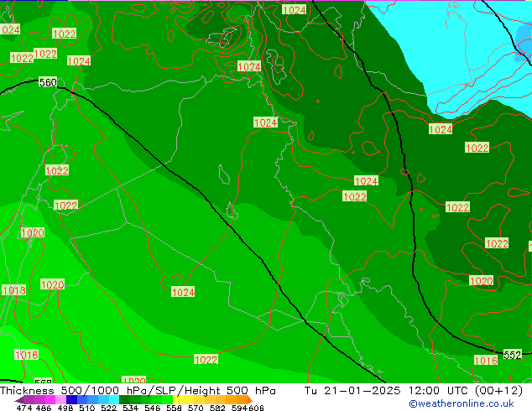Click the 552 height contour label

(x=512, y=355)
